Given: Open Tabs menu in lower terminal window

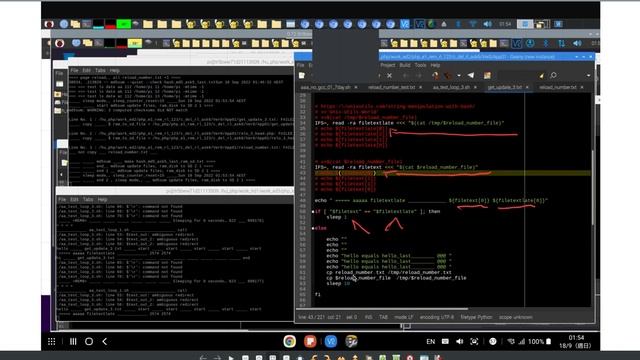Looking at the screenshot, I should tap(88, 200).
